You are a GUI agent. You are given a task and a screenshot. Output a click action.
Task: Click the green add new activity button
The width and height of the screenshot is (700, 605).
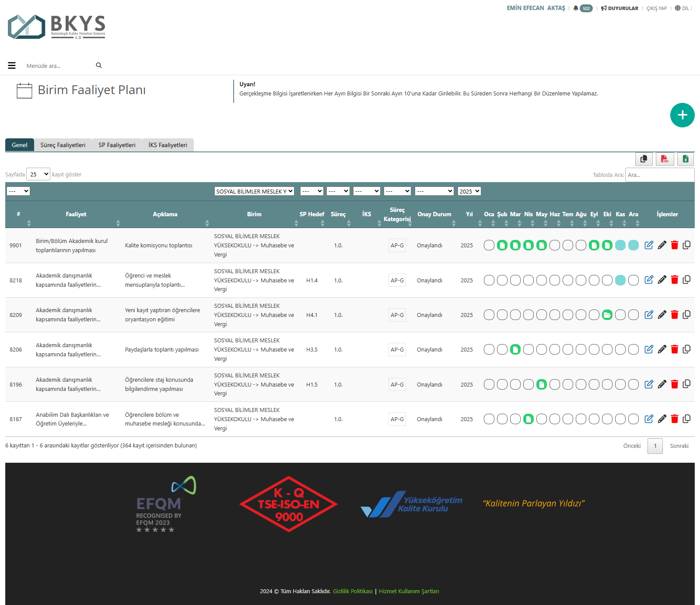[x=682, y=115]
